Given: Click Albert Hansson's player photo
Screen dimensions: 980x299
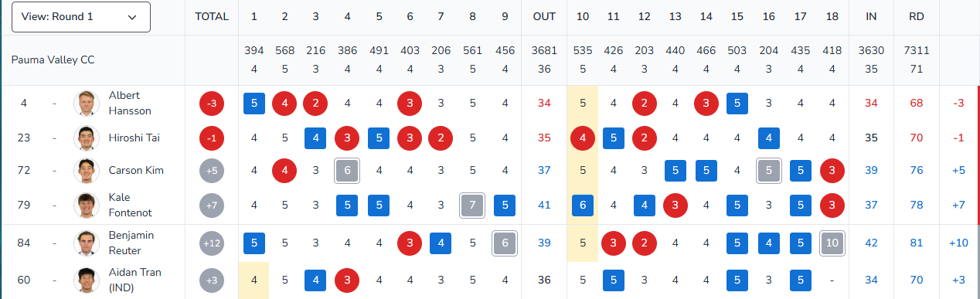Looking at the screenshot, I should (x=86, y=103).
